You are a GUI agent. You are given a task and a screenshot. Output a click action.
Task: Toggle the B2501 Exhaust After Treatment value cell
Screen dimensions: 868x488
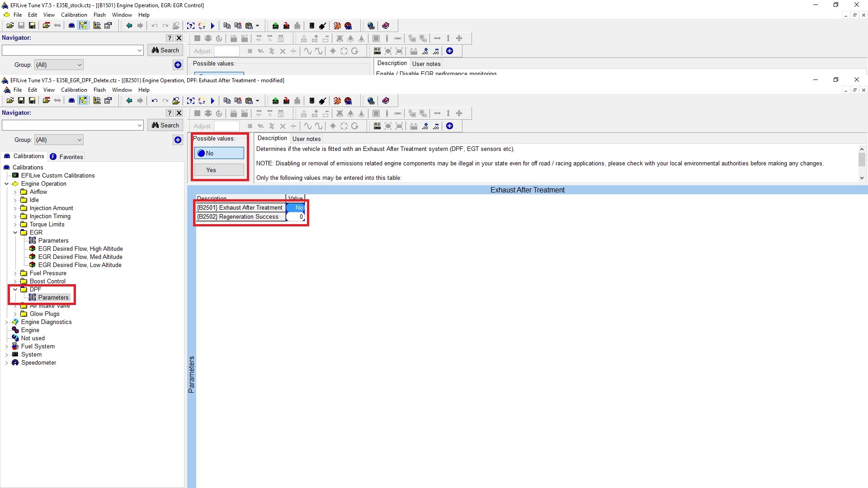pos(296,207)
